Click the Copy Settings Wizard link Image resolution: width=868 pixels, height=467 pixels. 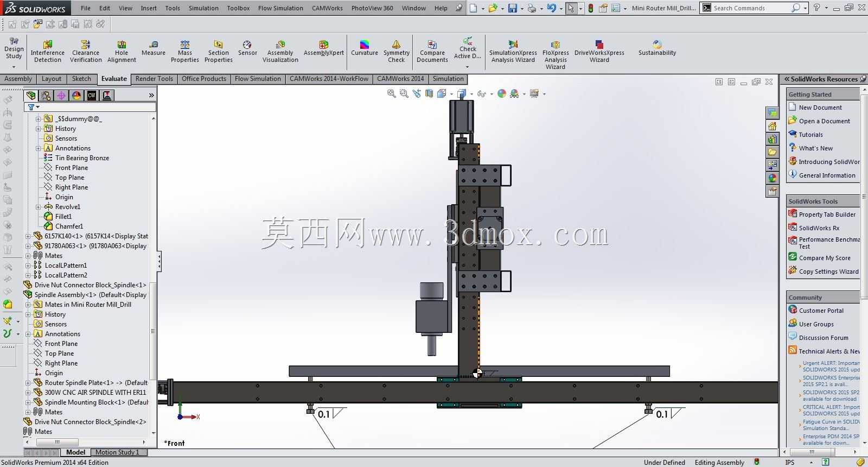tap(829, 272)
